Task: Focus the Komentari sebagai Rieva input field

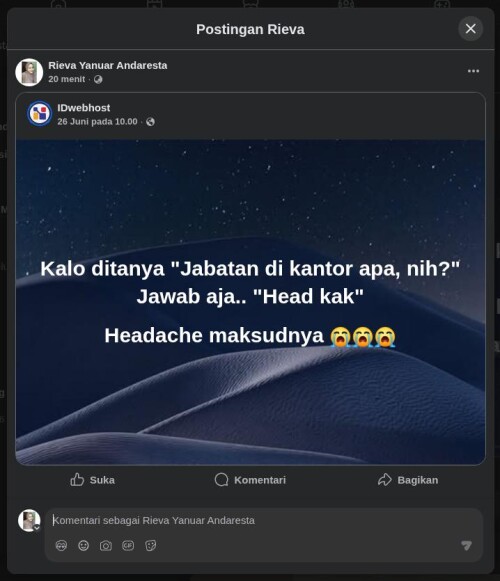Action: (x=264, y=520)
